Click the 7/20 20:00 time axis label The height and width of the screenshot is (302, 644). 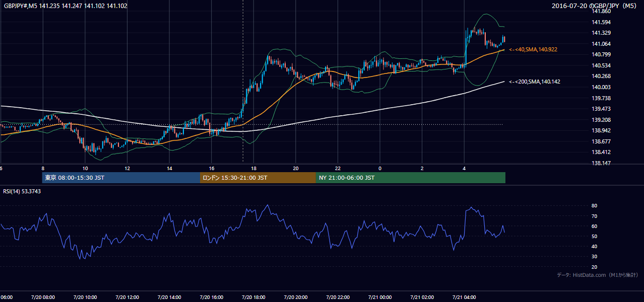point(296,297)
